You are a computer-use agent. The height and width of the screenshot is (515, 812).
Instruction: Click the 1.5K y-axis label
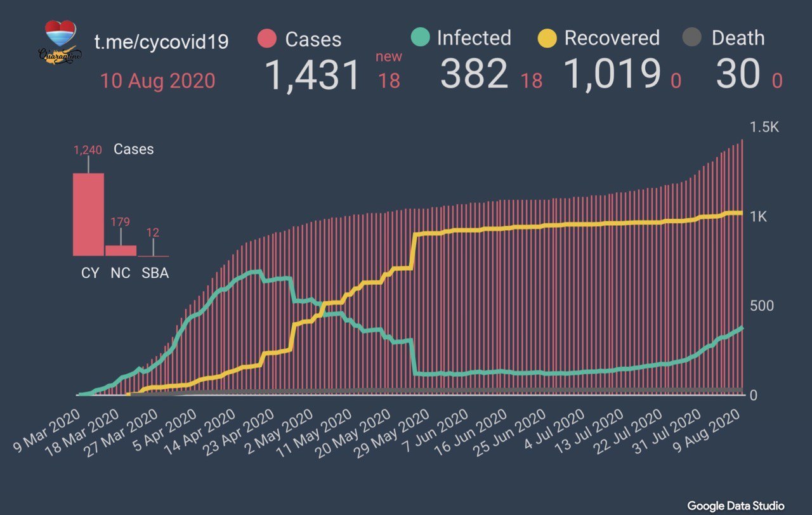point(764,127)
